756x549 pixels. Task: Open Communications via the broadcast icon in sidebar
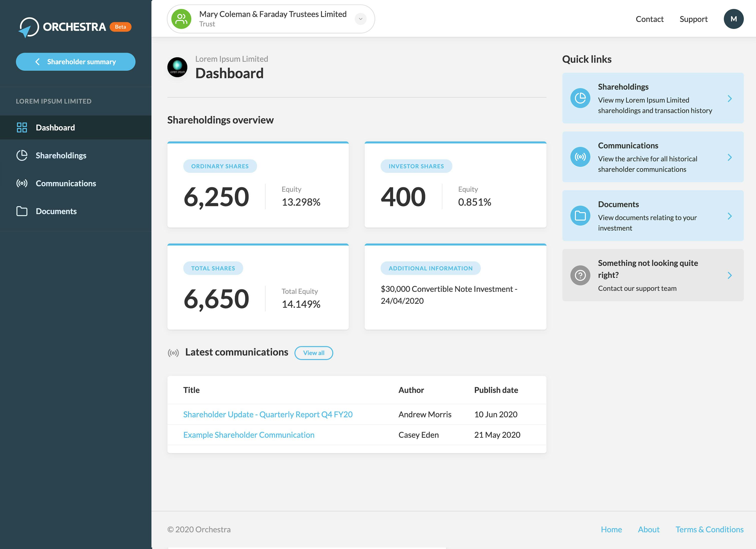tap(22, 183)
